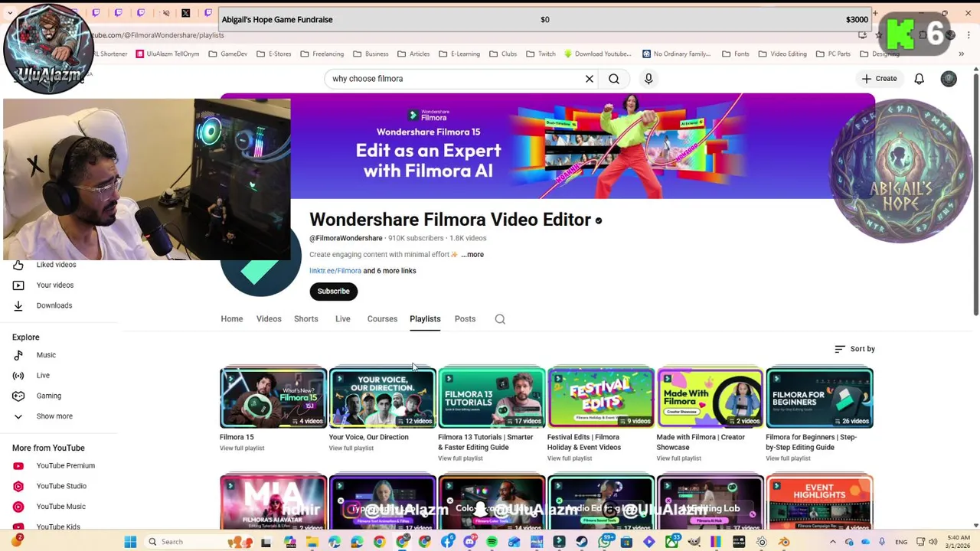Open the Sort by dropdown

(854, 349)
